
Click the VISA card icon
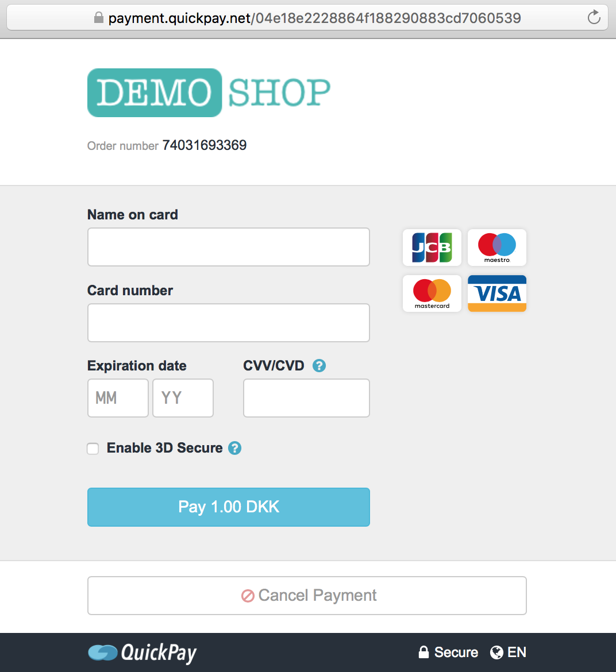pos(497,293)
